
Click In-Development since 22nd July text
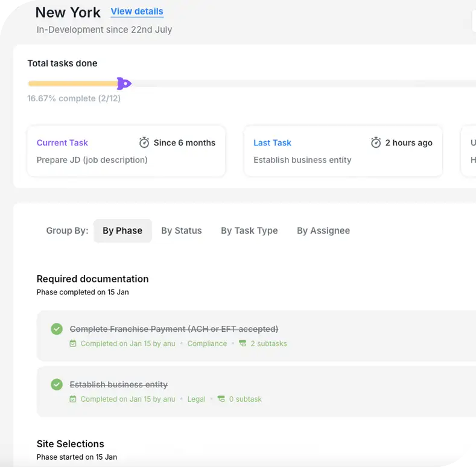[x=104, y=30]
